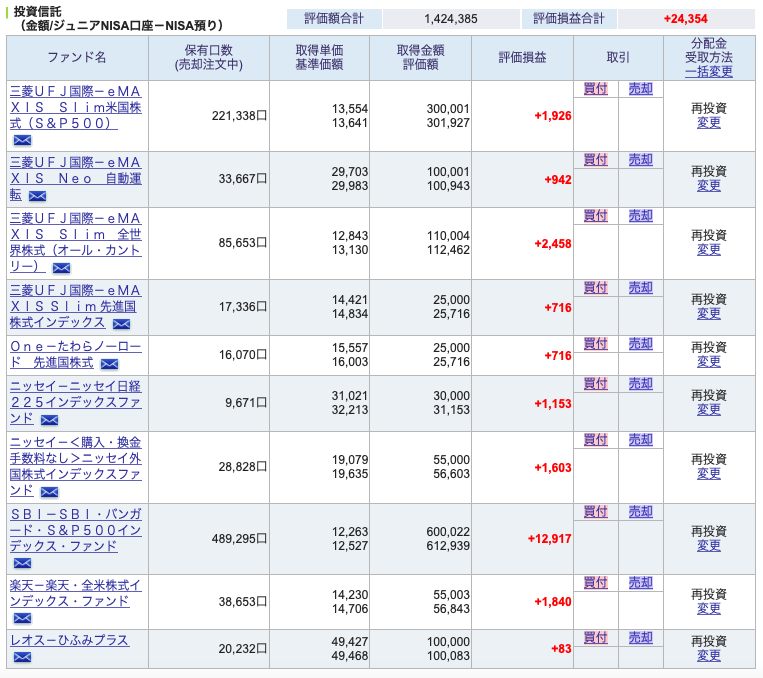Click 売却 for 楽天・全米株式インデックス・ファンド

(x=640, y=583)
